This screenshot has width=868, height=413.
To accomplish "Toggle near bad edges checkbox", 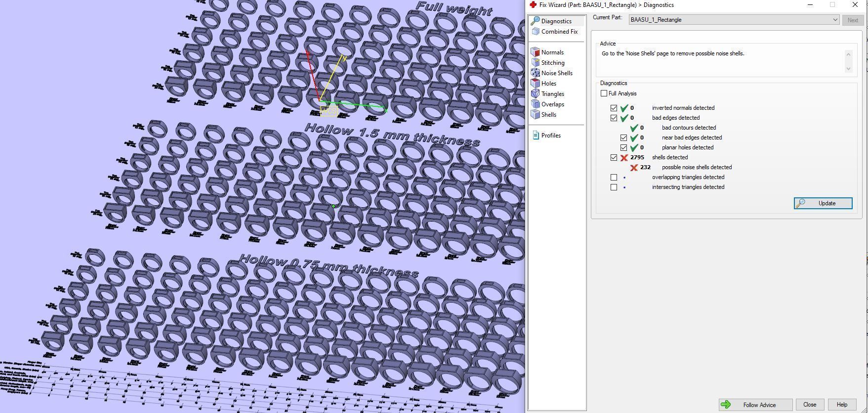I will coord(623,138).
